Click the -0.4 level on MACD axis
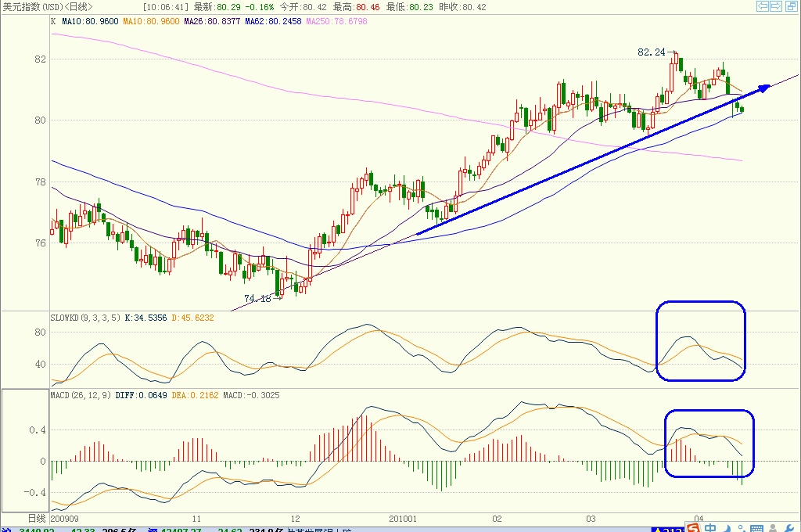 34,493
